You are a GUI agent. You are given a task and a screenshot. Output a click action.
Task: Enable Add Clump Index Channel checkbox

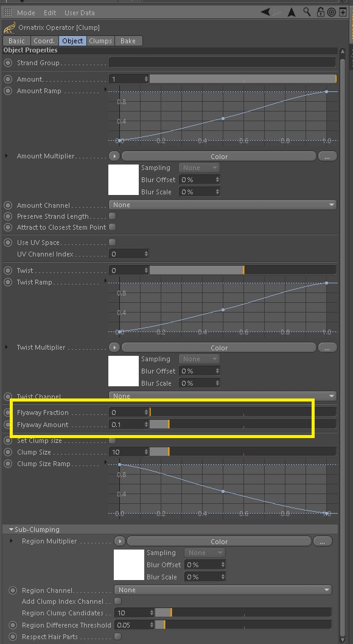click(118, 601)
